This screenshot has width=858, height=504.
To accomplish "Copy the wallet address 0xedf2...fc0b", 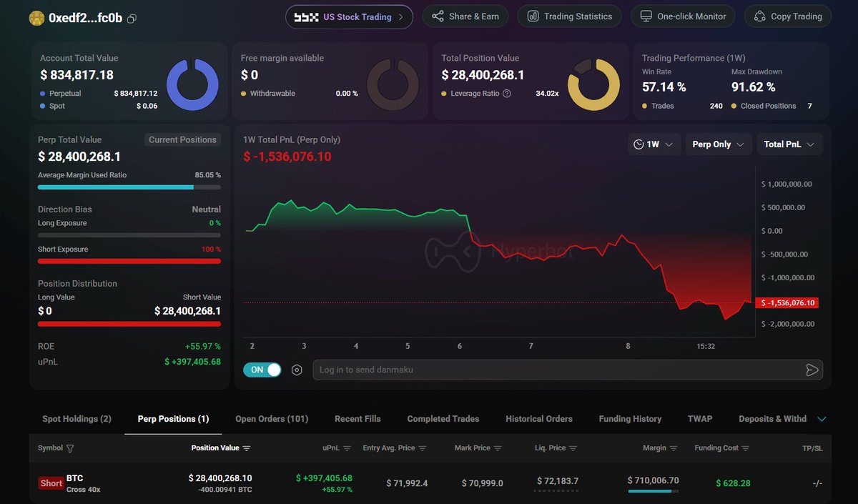I will [132, 19].
